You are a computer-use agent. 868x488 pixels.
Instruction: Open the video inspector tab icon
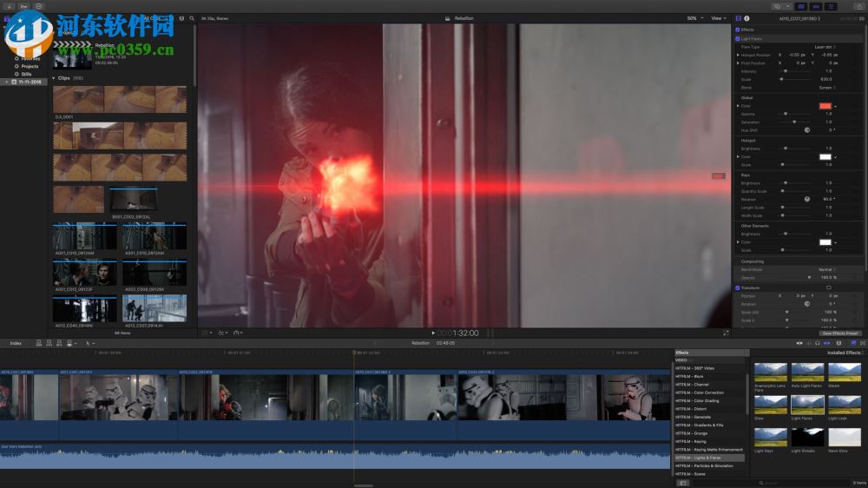(x=738, y=17)
